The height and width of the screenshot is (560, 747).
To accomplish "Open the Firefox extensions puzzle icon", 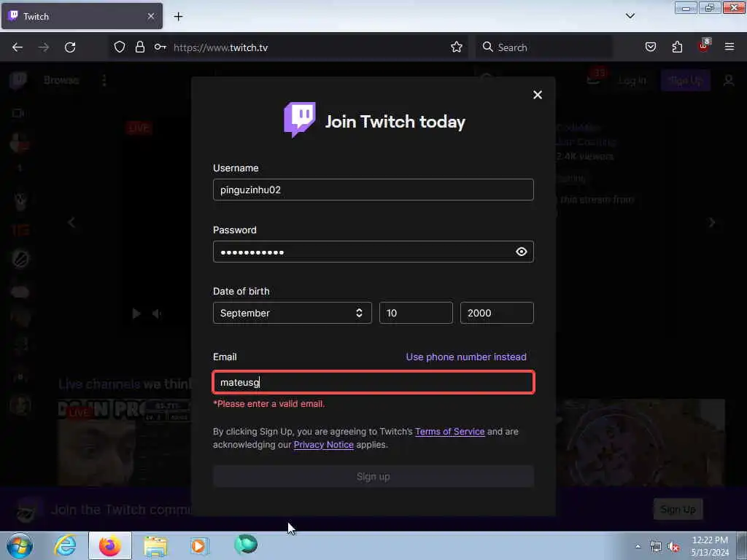I will click(x=677, y=47).
